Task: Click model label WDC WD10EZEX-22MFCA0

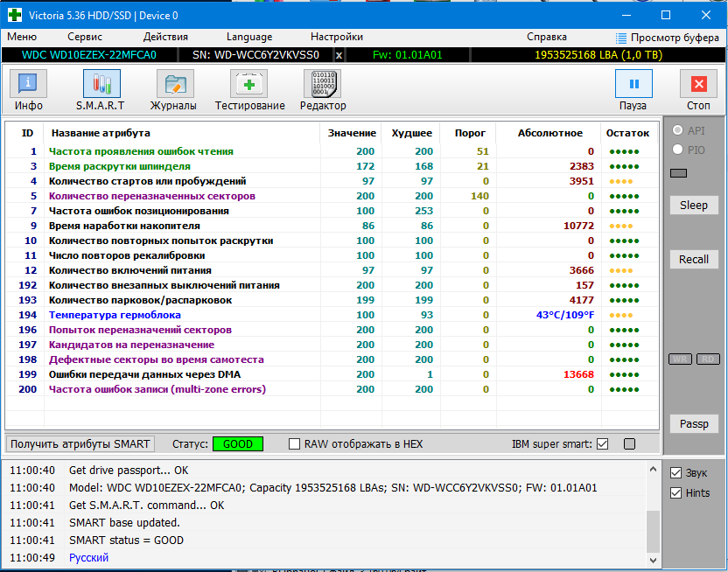Action: click(89, 55)
